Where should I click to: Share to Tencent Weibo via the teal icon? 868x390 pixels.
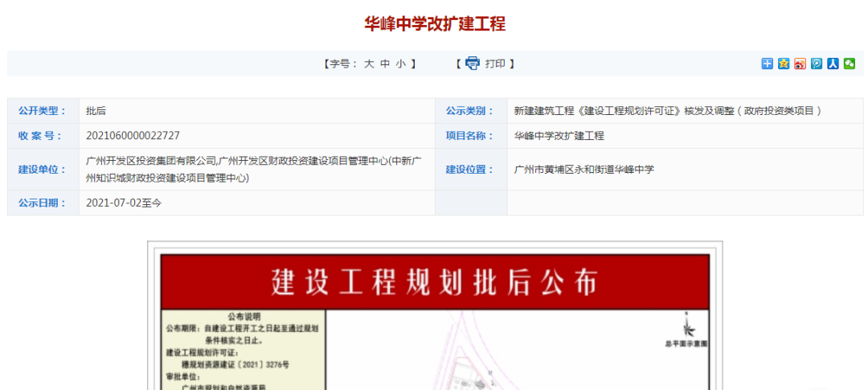[x=817, y=64]
